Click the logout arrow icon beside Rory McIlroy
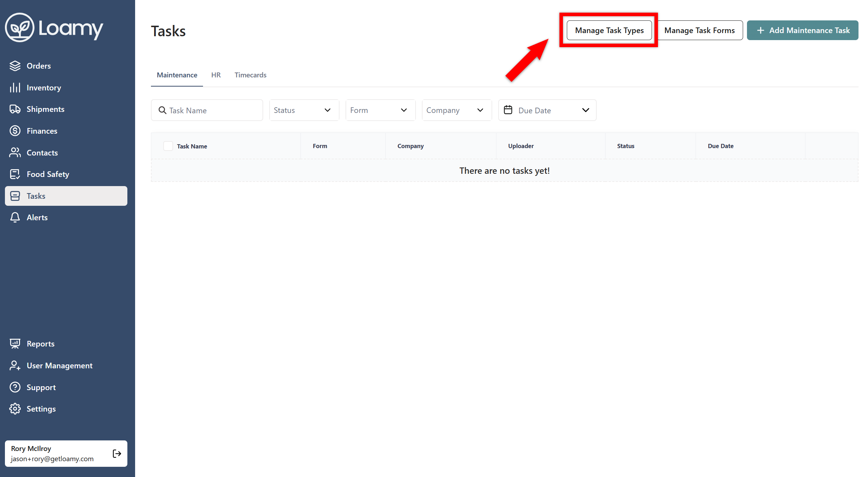The height and width of the screenshot is (477, 868). 117,453
